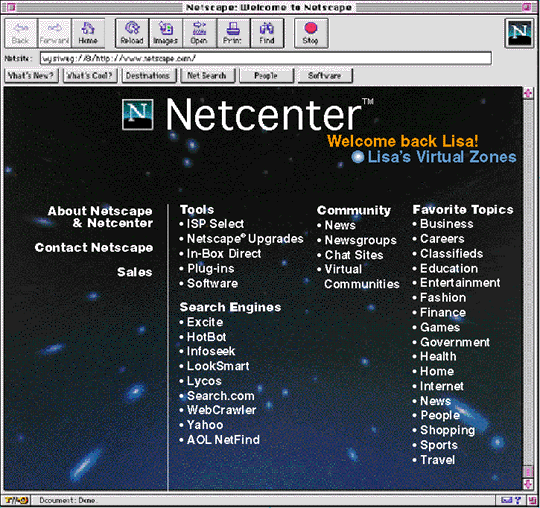
Task: Click the AOL NetFind link
Action: (223, 440)
